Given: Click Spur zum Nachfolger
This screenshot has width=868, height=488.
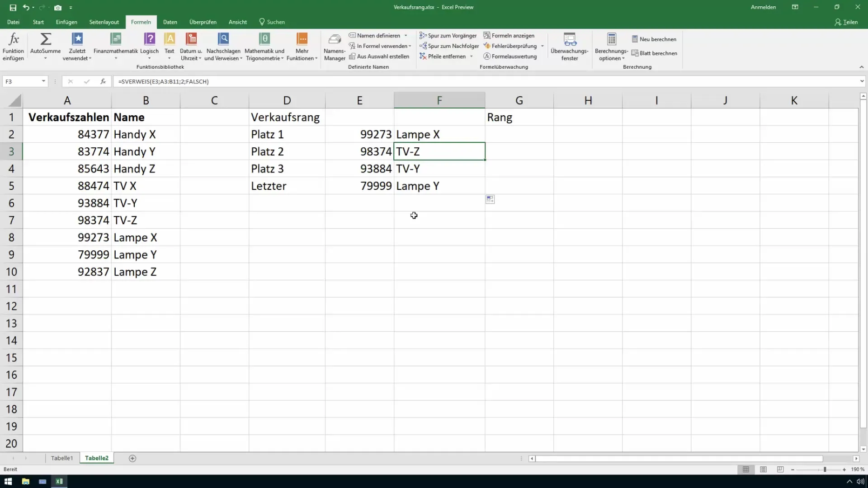Looking at the screenshot, I should click(x=449, y=46).
